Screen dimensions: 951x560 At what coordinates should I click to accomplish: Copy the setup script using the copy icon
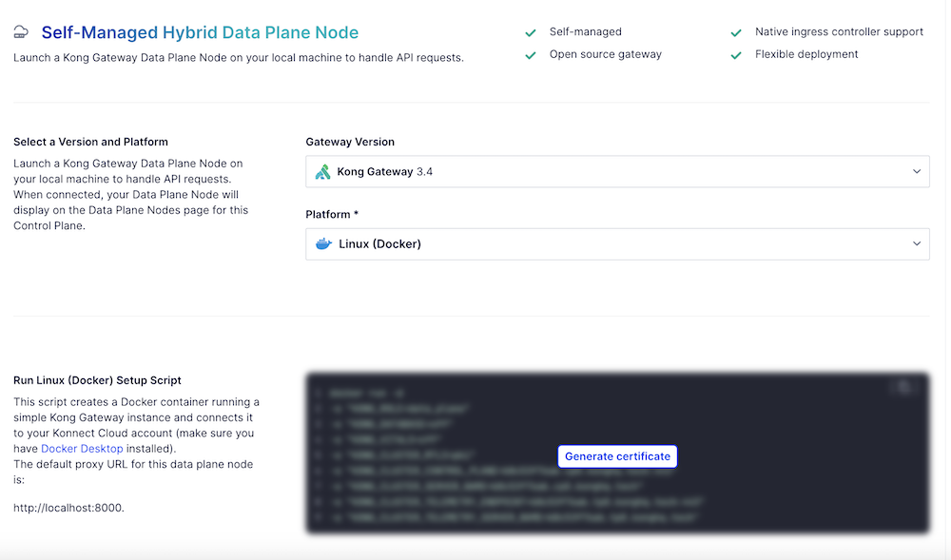(903, 387)
